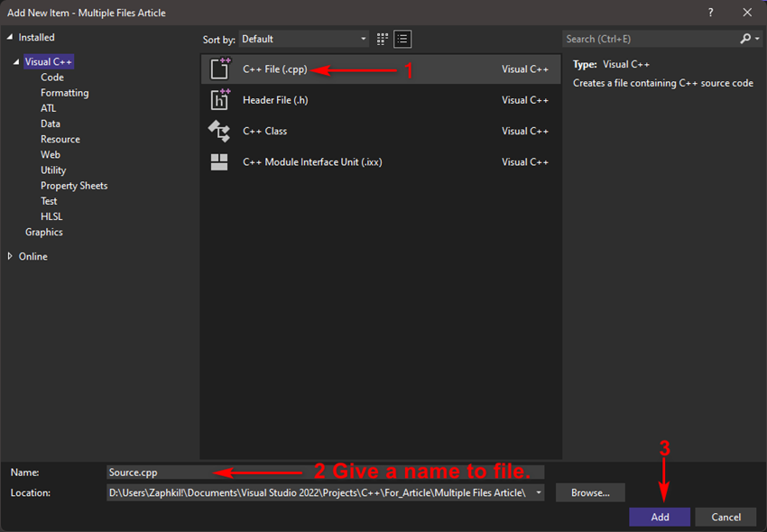Screen dimensions: 767x532
Task: Switch to small icons view
Action: coord(382,39)
